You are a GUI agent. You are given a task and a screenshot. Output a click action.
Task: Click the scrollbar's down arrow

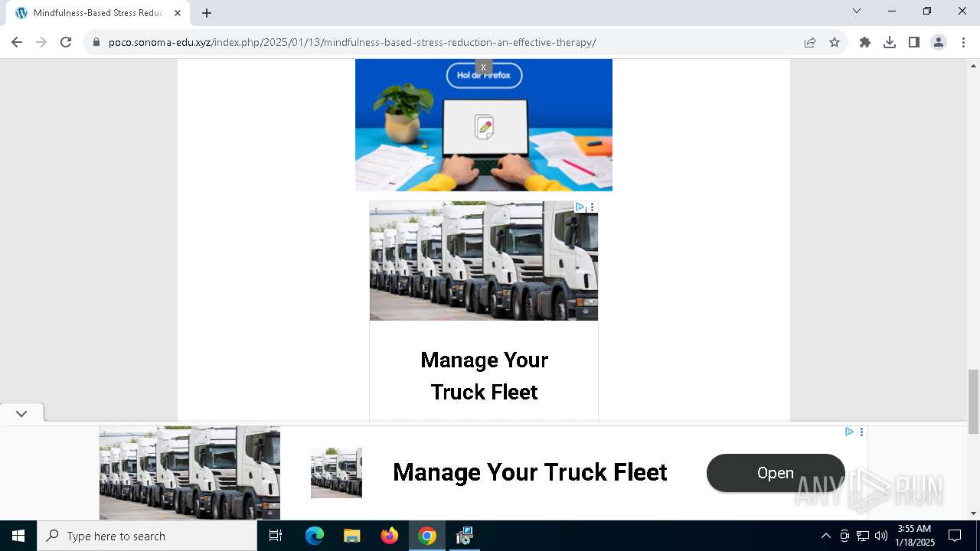click(x=973, y=514)
